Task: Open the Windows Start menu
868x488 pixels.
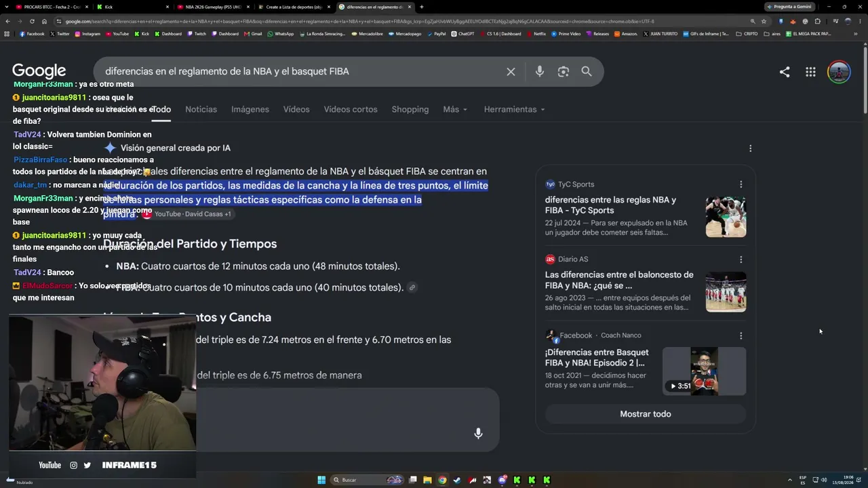Action: pos(321,480)
